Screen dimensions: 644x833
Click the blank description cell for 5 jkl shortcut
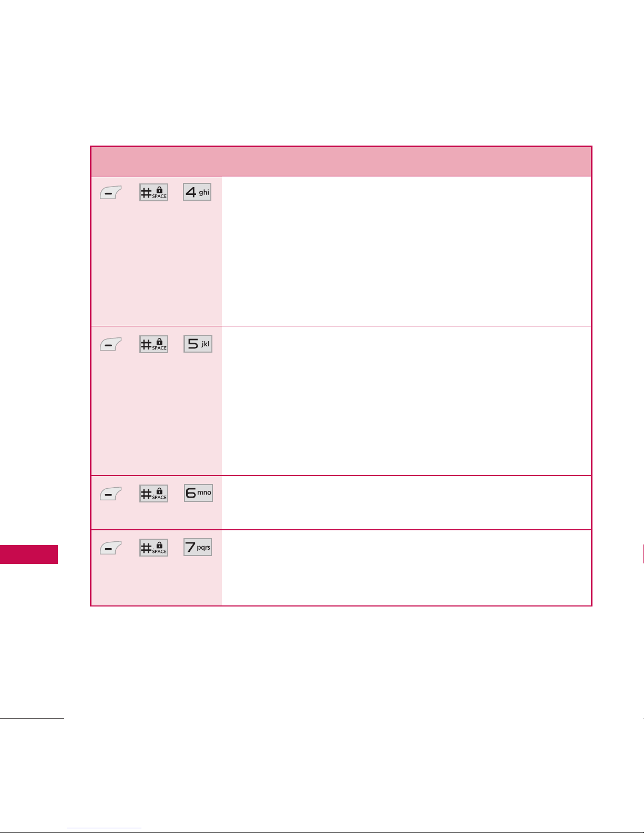[x=406, y=401]
